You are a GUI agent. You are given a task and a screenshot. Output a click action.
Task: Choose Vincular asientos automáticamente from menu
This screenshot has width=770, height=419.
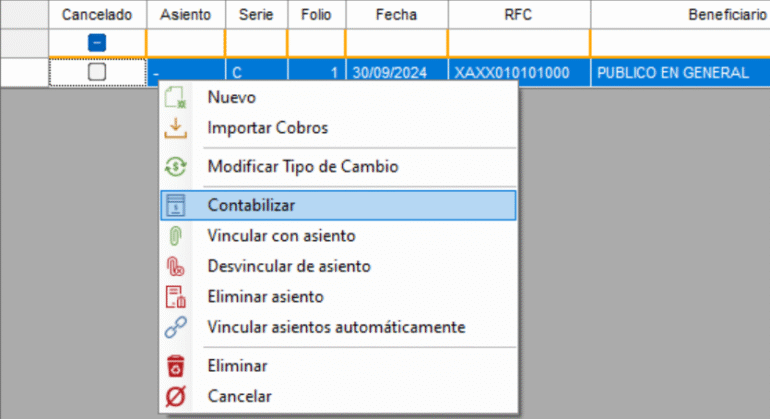coord(336,327)
